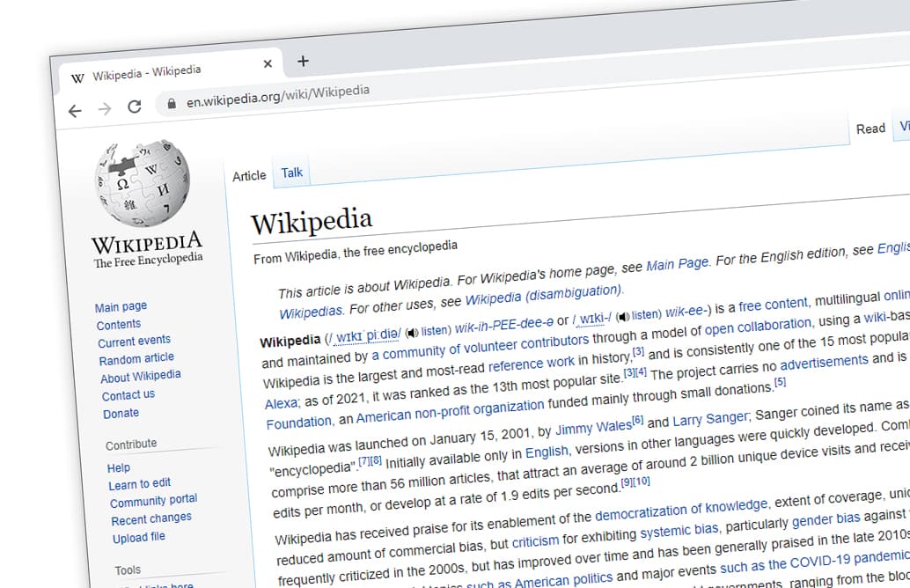The image size is (910, 588).
Task: Open Current events in the sidebar
Action: [x=134, y=342]
